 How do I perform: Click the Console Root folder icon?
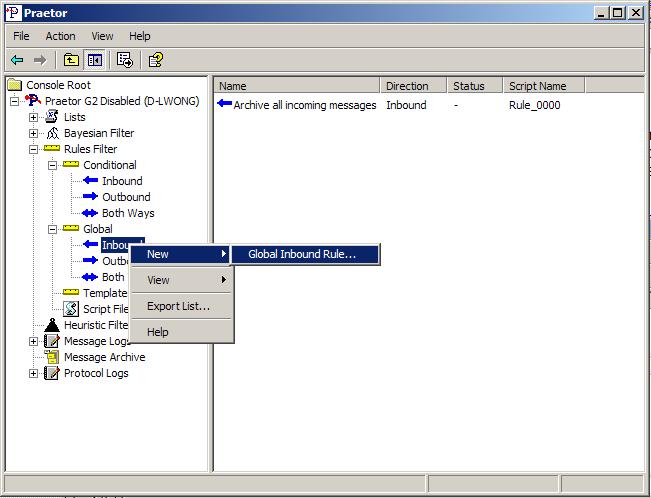click(15, 85)
